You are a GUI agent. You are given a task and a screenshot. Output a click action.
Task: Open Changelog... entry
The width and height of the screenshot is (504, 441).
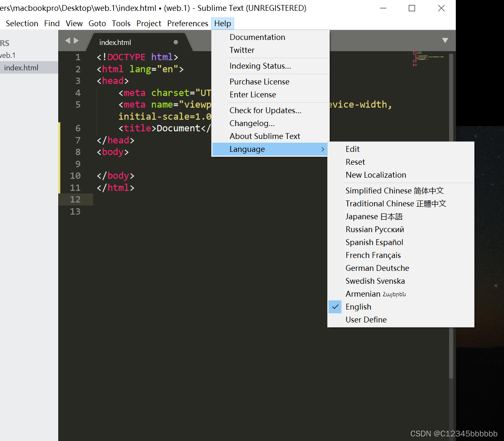click(x=270, y=123)
